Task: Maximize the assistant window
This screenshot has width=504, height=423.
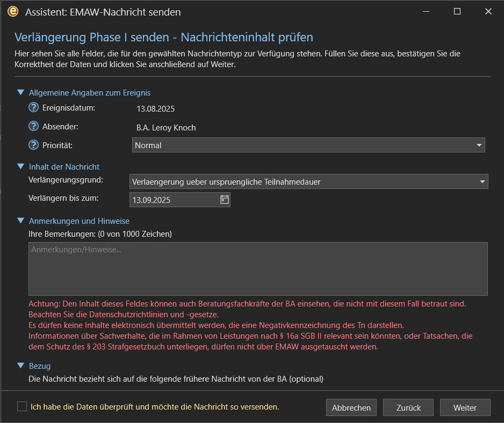Action: click(457, 11)
